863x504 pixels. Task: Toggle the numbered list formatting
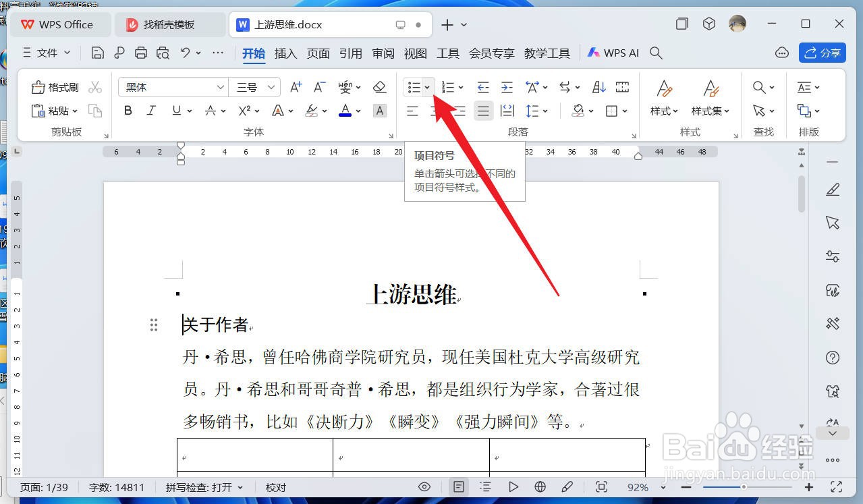pyautogui.click(x=449, y=87)
